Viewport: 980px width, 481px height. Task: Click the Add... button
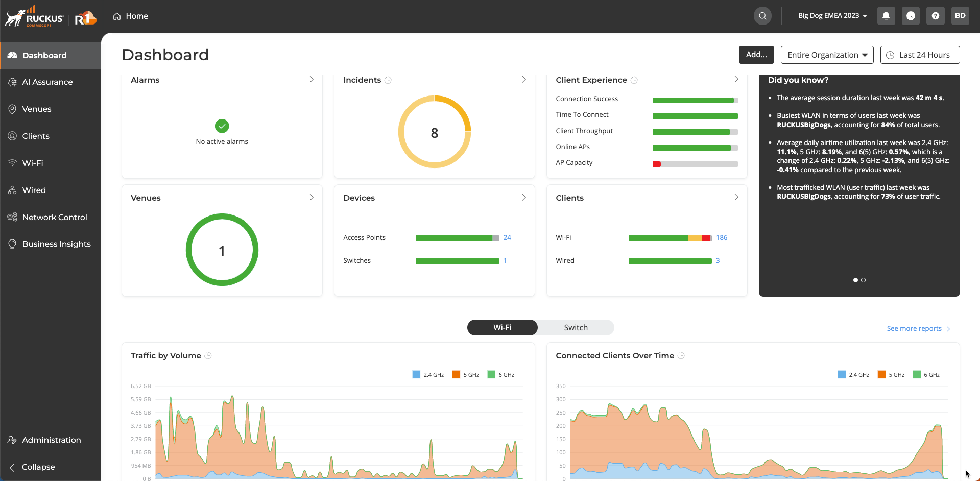756,55
